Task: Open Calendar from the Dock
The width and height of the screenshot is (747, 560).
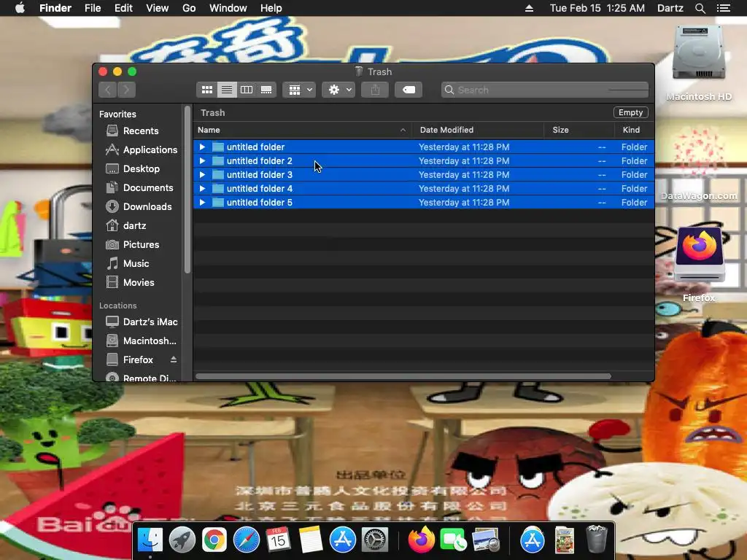Action: click(x=278, y=540)
